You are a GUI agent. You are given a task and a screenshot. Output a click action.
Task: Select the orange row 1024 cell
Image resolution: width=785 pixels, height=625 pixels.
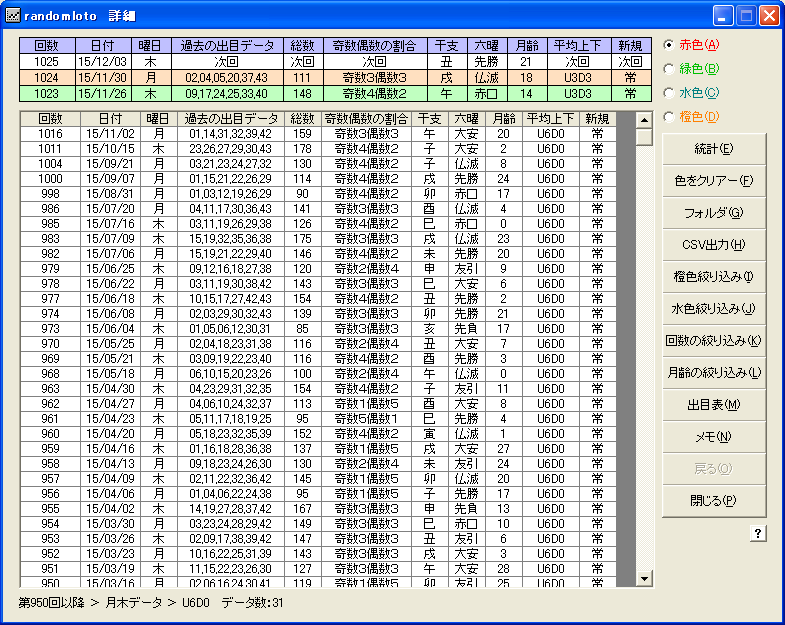pyautogui.click(x=47, y=78)
